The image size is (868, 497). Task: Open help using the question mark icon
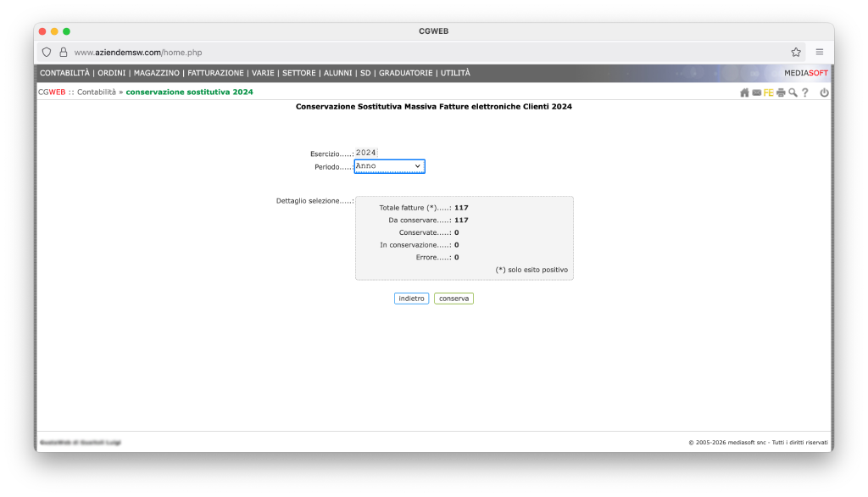point(805,92)
